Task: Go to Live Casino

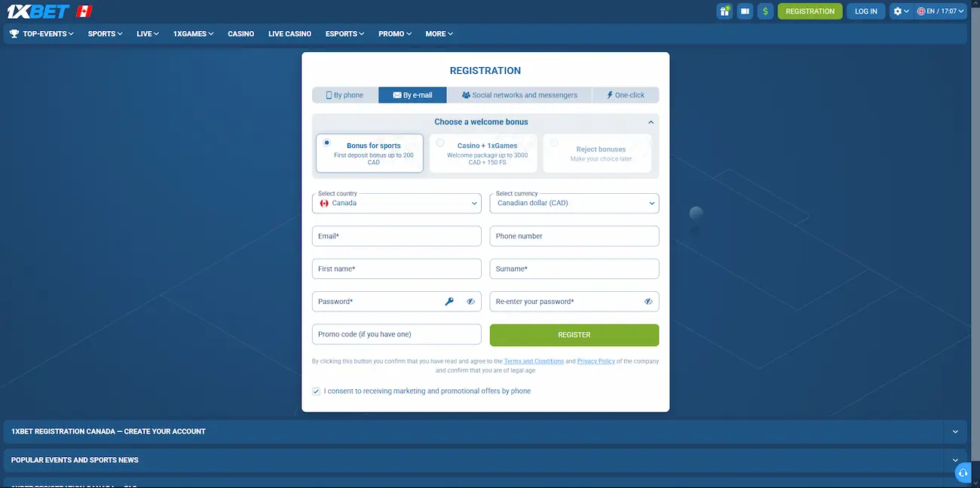Action: pos(289,34)
